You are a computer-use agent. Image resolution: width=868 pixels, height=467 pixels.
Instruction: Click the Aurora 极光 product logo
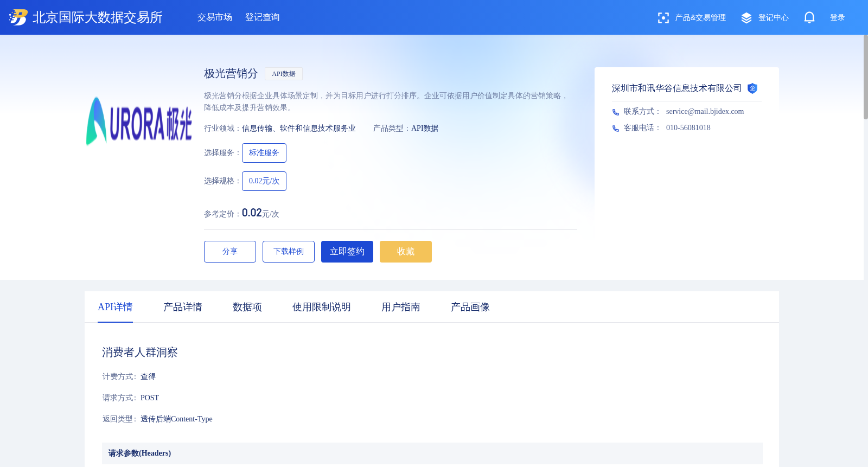pyautogui.click(x=139, y=121)
